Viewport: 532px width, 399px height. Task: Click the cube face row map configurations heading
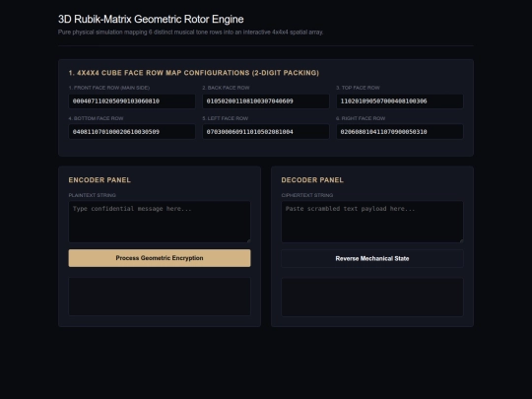pyautogui.click(x=194, y=73)
